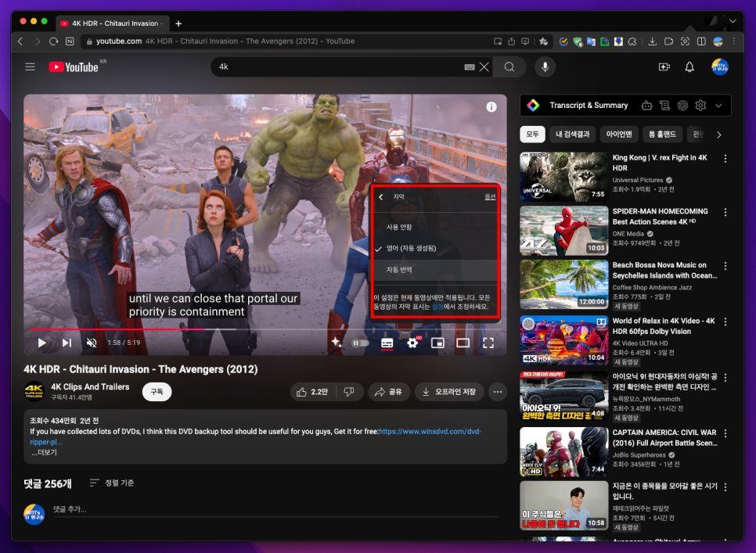Open the create video icon
The height and width of the screenshot is (553, 756).
pos(664,67)
